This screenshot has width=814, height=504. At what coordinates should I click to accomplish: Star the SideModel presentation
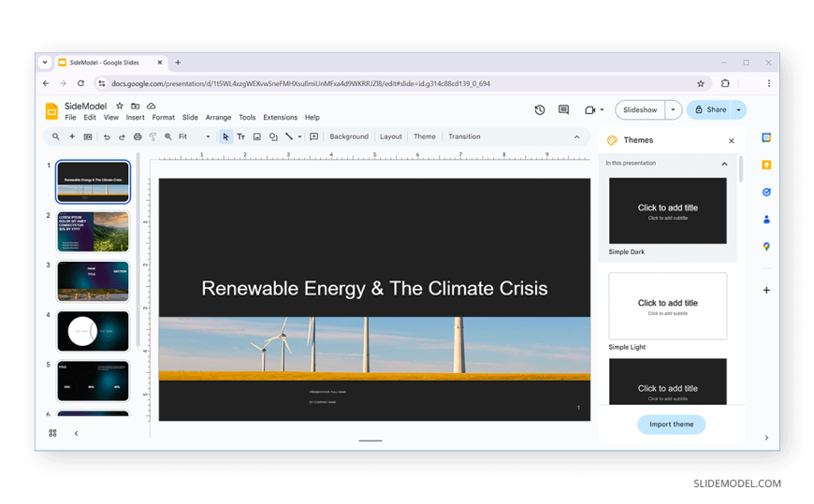click(120, 106)
